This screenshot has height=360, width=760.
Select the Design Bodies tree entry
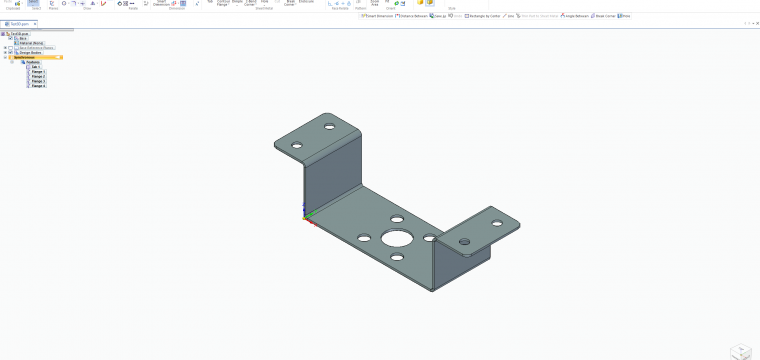[30, 53]
